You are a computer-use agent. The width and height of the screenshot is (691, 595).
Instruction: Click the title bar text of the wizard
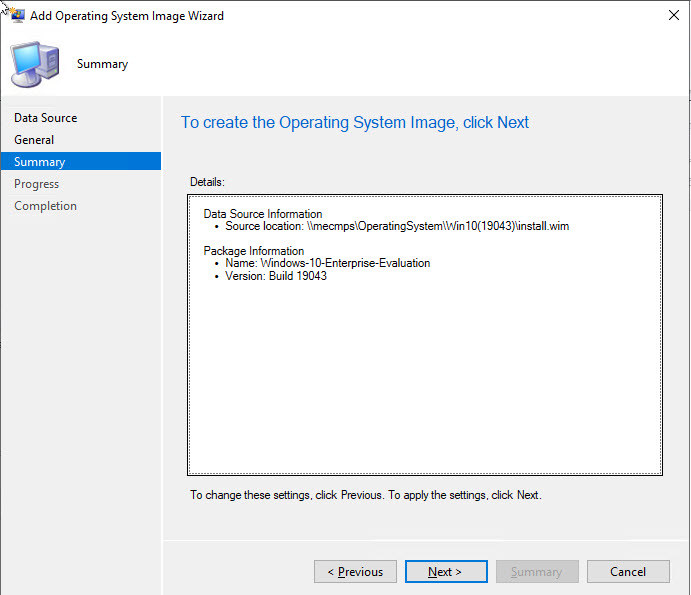pyautogui.click(x=127, y=16)
